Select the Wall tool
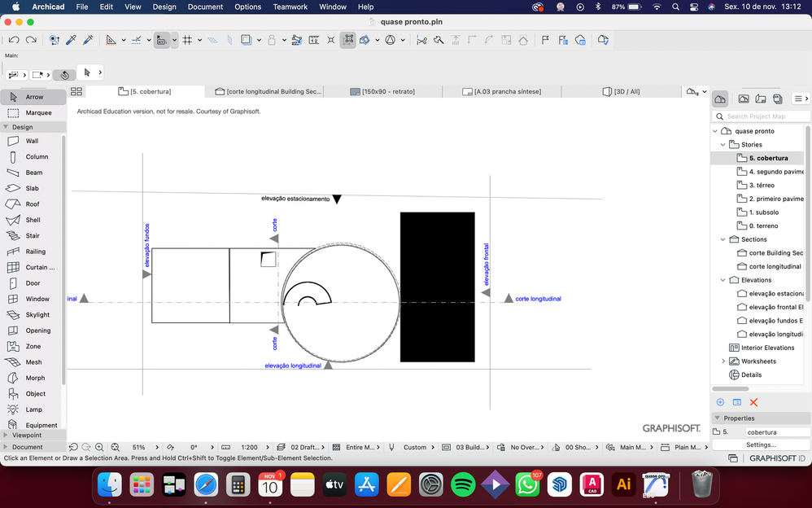The width and height of the screenshot is (812, 508). click(31, 141)
